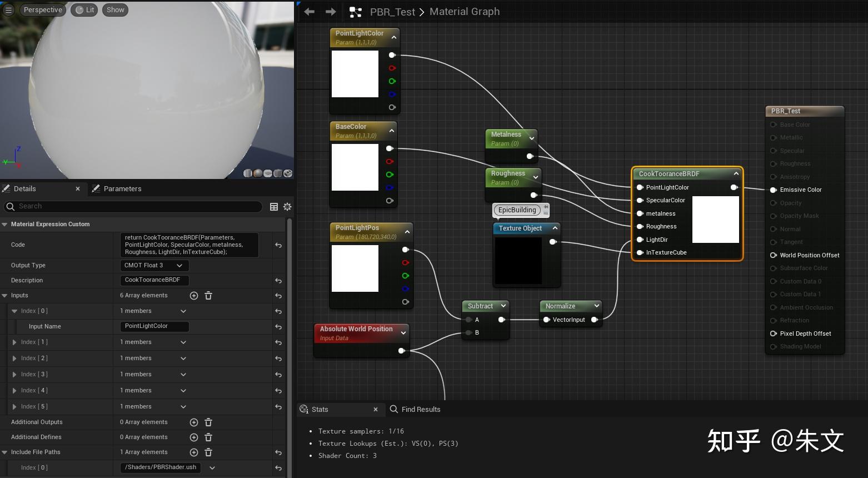This screenshot has width=868, height=478.
Task: Switch Details to property matrix grid view
Action: [274, 207]
